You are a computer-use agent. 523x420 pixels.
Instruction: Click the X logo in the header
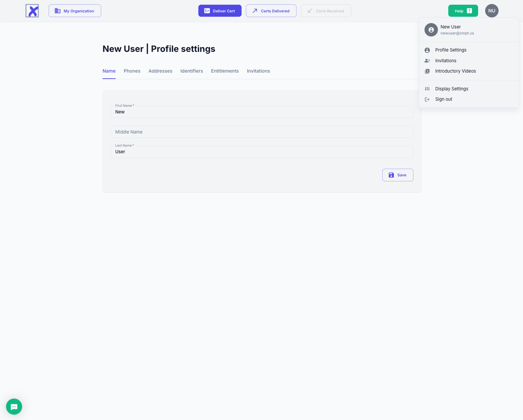(32, 11)
